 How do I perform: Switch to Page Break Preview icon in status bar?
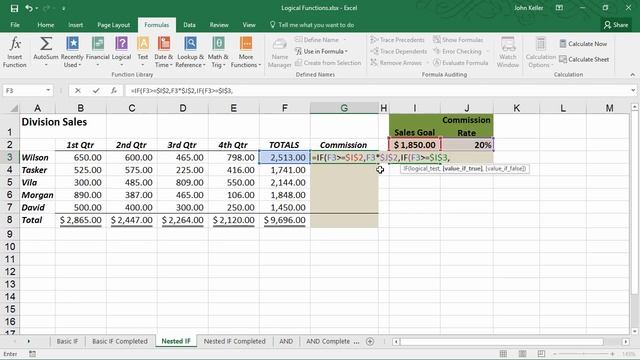pos(541,354)
